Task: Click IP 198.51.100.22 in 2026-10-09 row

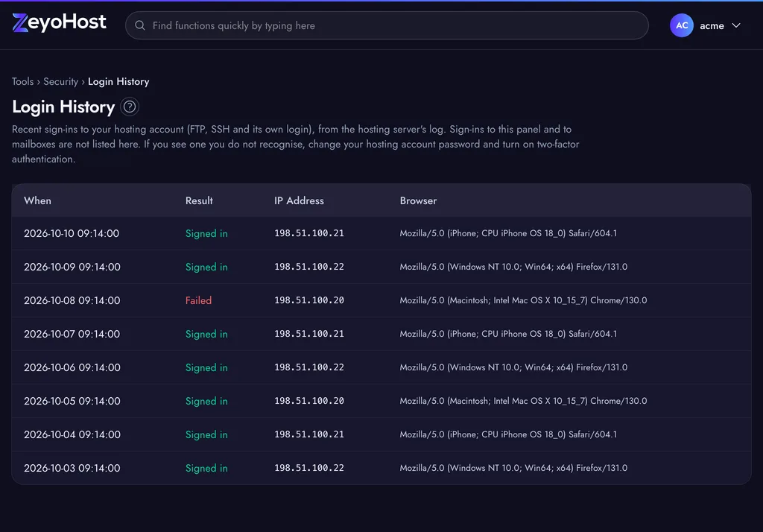Action: [x=309, y=267]
